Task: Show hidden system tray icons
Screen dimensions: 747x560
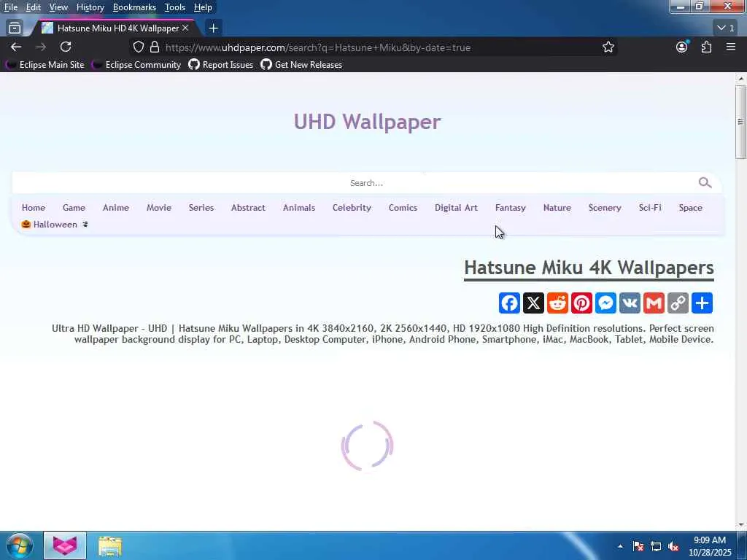Action: pos(620,546)
